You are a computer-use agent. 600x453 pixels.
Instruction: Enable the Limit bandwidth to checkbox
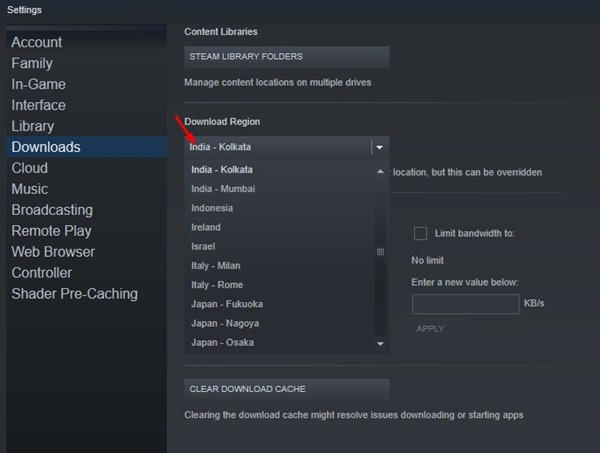(x=420, y=233)
